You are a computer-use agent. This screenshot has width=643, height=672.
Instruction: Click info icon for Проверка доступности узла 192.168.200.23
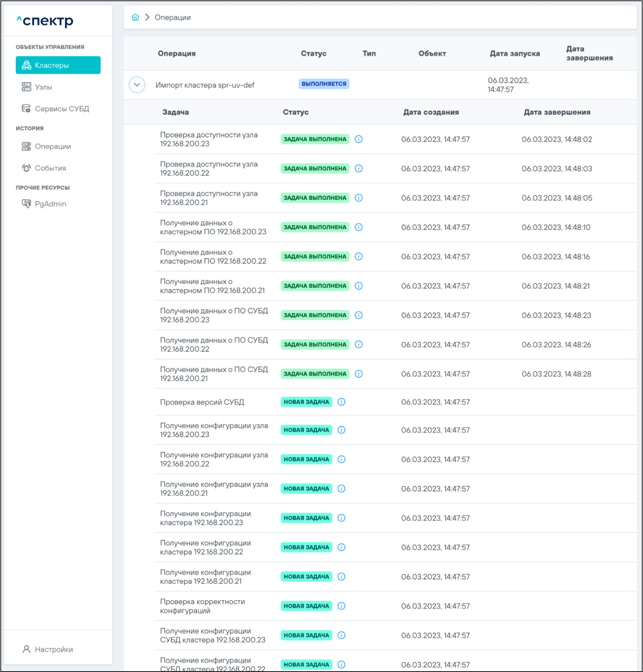click(x=359, y=139)
